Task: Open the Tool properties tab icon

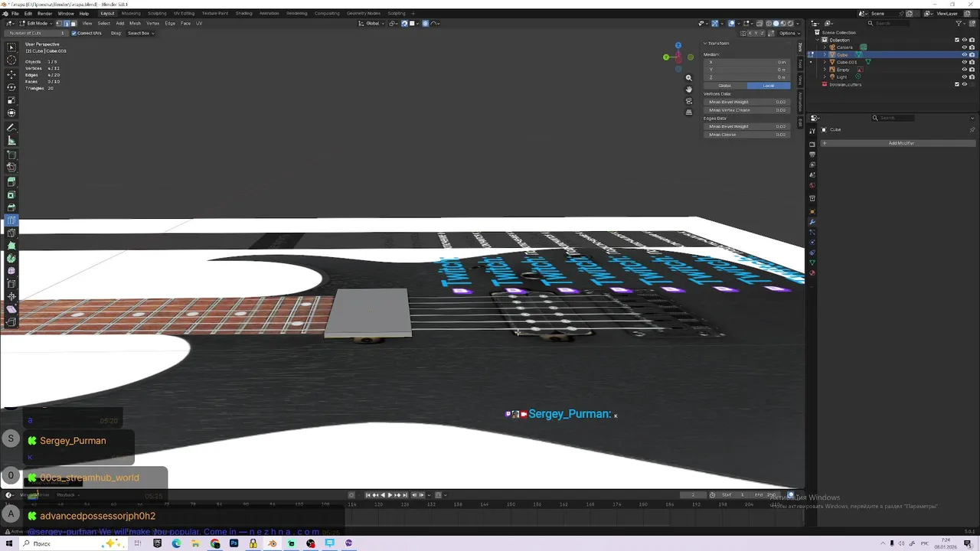Action: point(812,132)
